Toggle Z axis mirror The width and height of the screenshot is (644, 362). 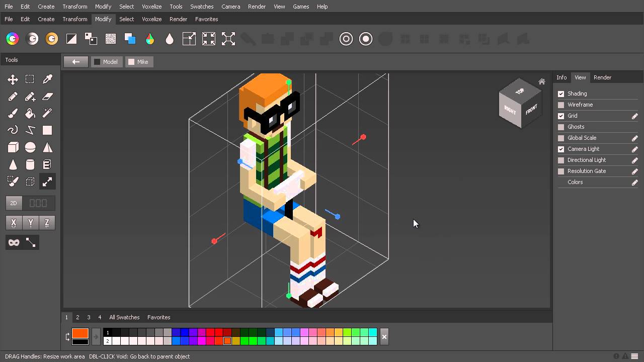point(47,223)
